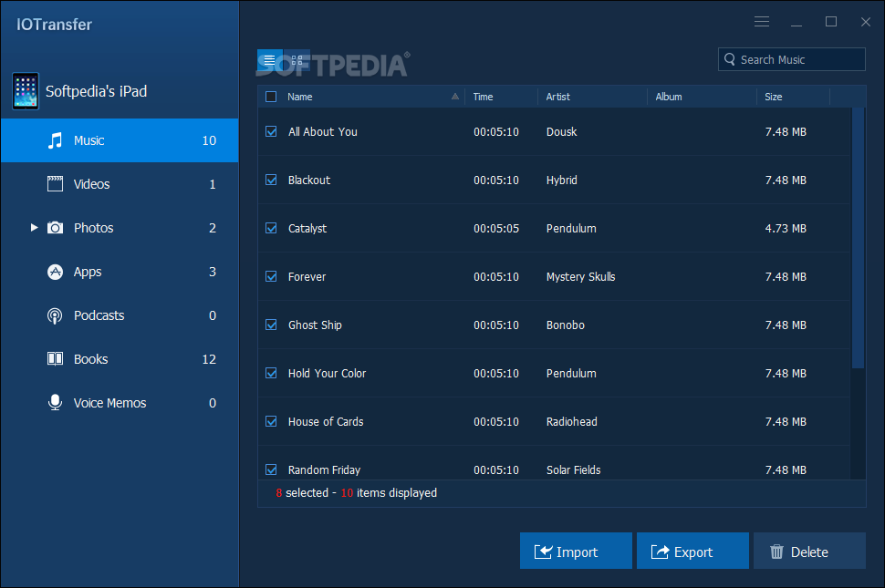Uncheck the Blackout track
Image resolution: width=885 pixels, height=588 pixels.
[271, 180]
